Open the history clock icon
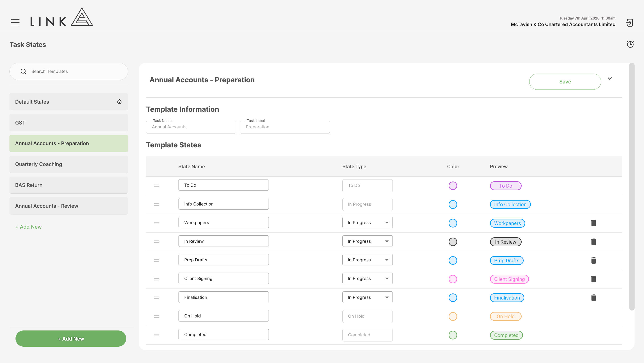This screenshot has height=363, width=644. 630,44
